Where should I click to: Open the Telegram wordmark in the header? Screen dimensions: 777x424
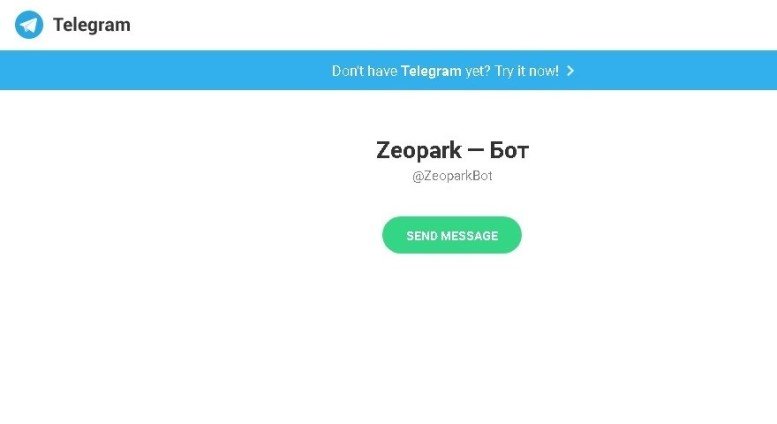click(92, 25)
